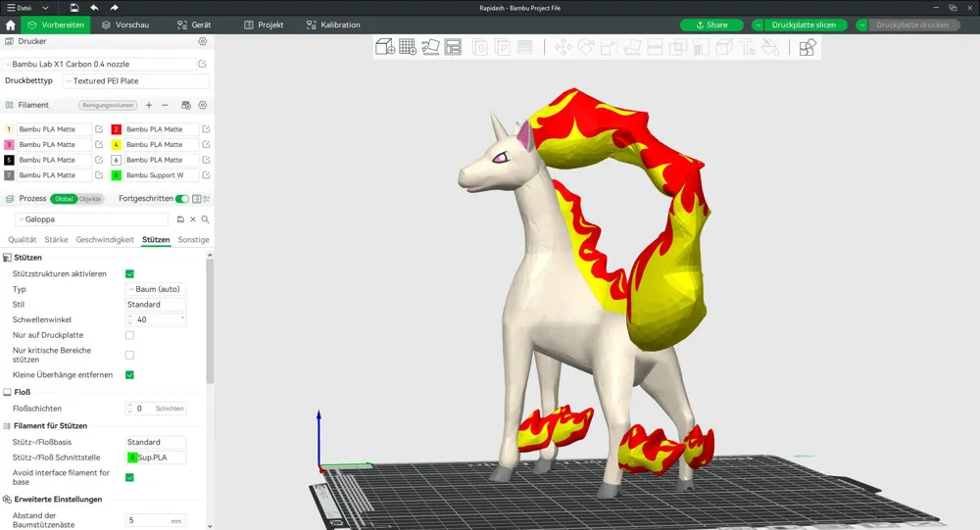Delete the Galoppa preset with X icon

[x=193, y=219]
